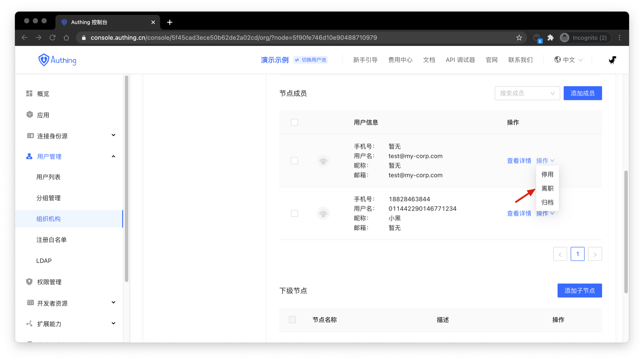Select 停用 in the dropdown menu
Image resolution: width=644 pixels, height=361 pixels.
pyautogui.click(x=547, y=174)
